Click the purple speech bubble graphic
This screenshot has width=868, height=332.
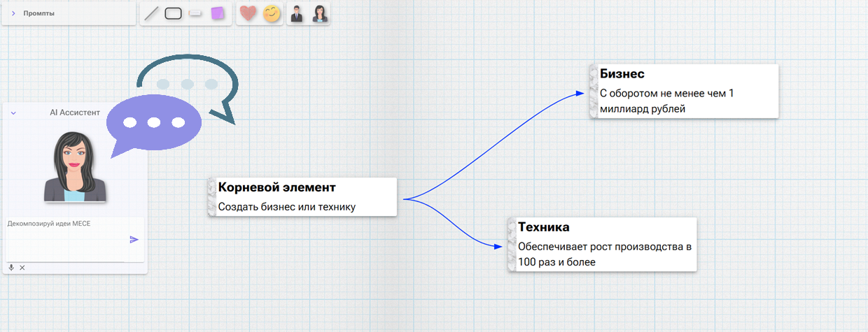point(150,126)
